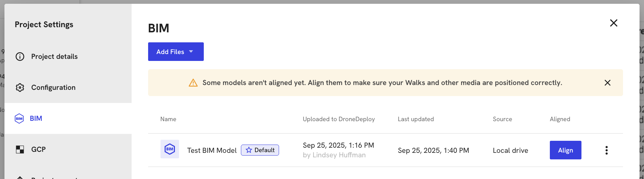The image size is (644, 179).
Task: Click the BIM hexagon sidebar icon
Action: pos(19,118)
